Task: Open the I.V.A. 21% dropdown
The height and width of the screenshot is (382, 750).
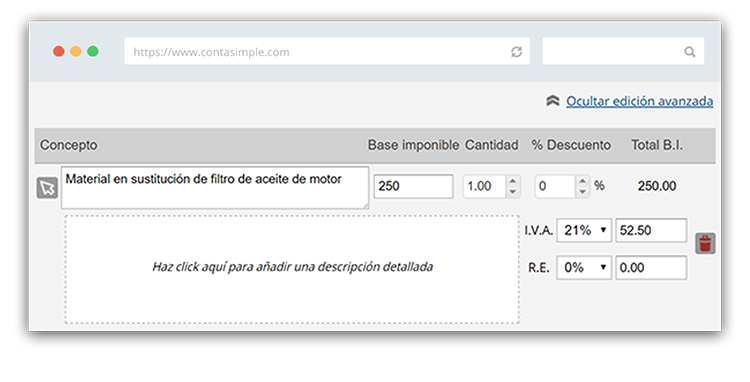Action: click(584, 230)
